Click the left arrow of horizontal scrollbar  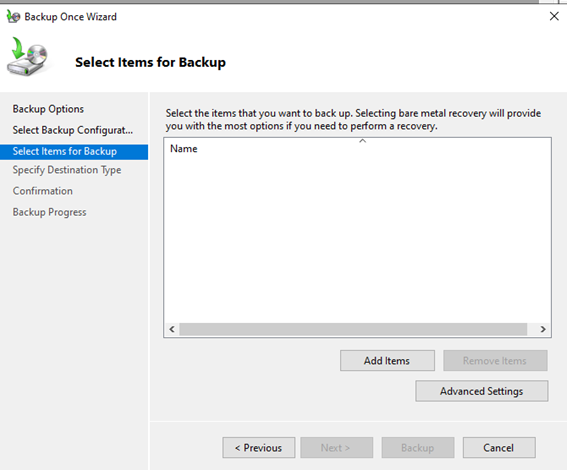coord(172,329)
